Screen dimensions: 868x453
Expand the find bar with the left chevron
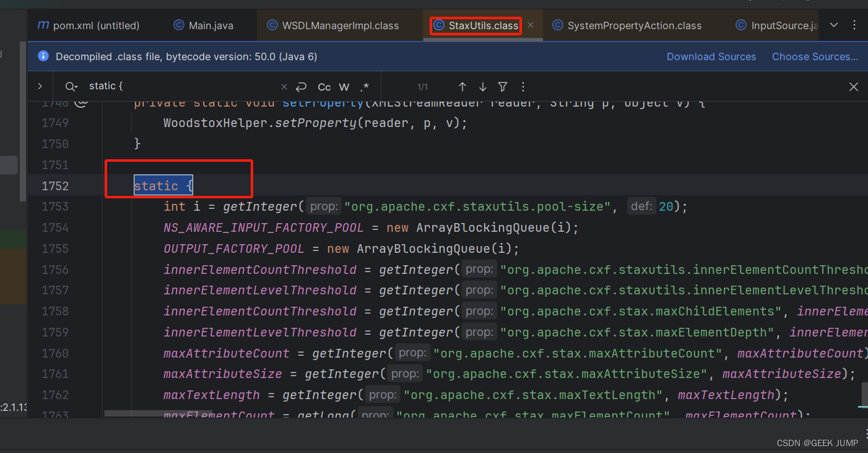click(x=40, y=87)
